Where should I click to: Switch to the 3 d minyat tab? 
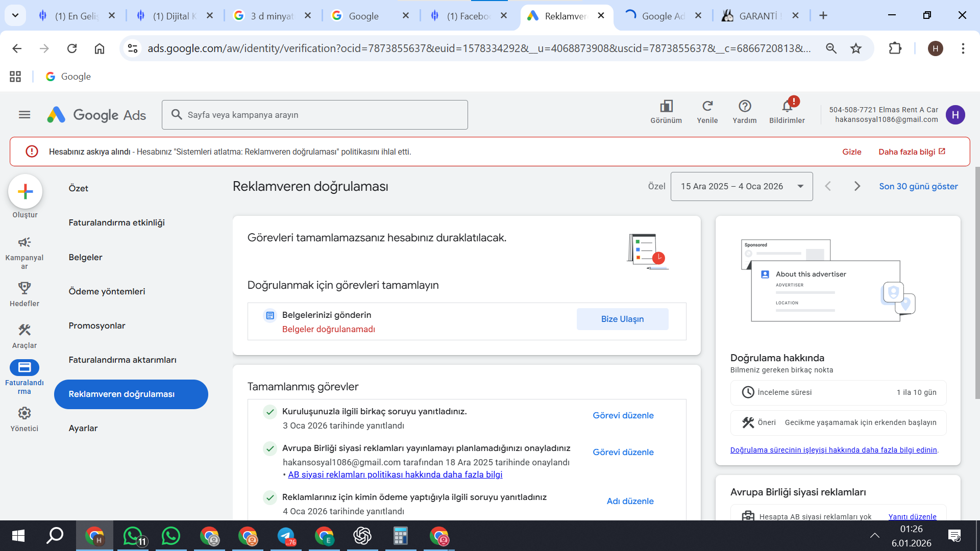[272, 16]
